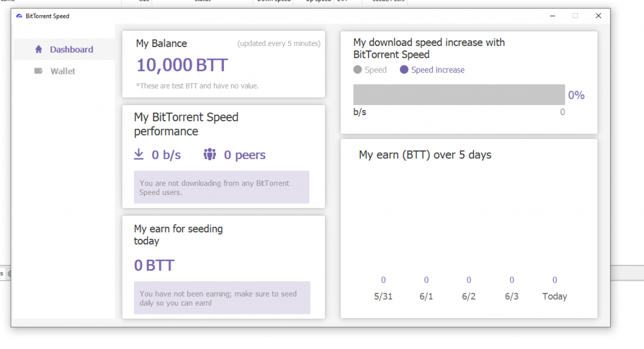Select the 6/2 date label on chart
Image resolution: width=644 pixels, height=349 pixels.
469,296
